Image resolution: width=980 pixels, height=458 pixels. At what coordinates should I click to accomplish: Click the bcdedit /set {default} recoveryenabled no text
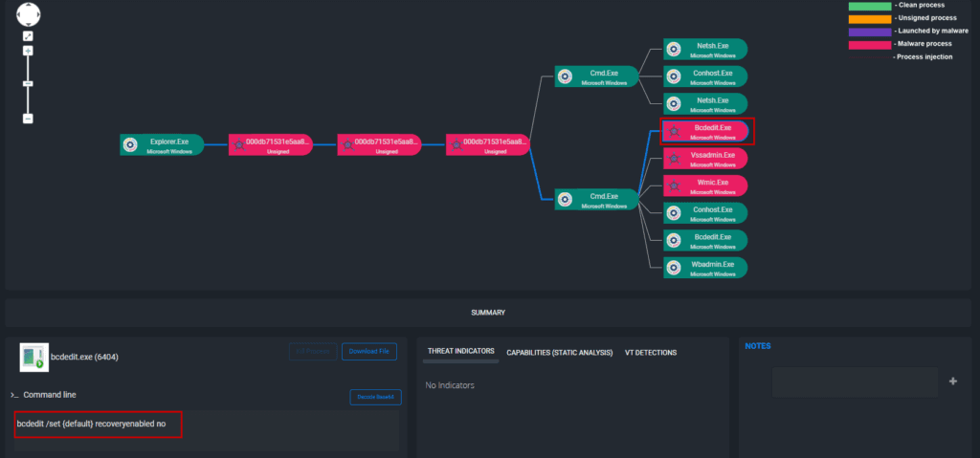[x=91, y=424]
